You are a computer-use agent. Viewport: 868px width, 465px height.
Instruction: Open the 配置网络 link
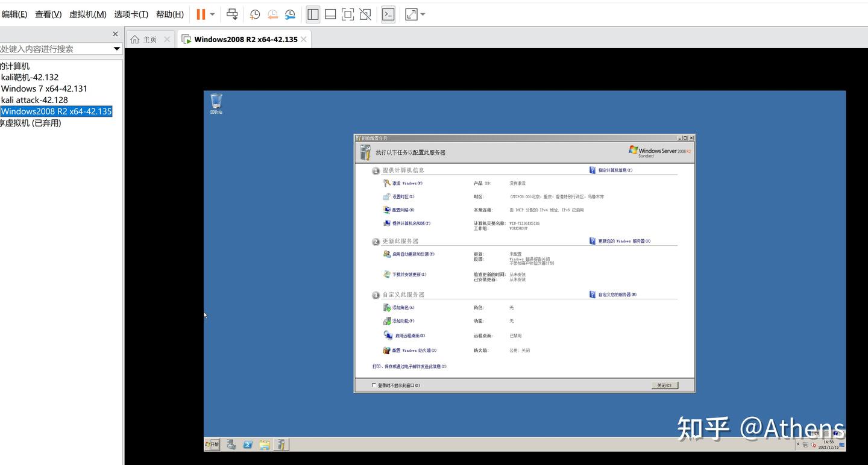[403, 210]
